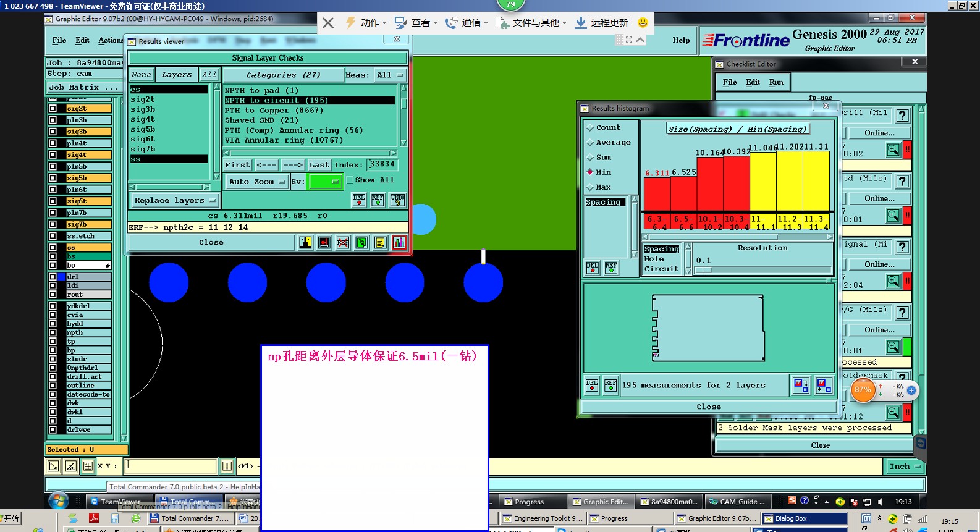This screenshot has height=532, width=980.
Task: Open Replace layers dropdown
Action: point(175,200)
